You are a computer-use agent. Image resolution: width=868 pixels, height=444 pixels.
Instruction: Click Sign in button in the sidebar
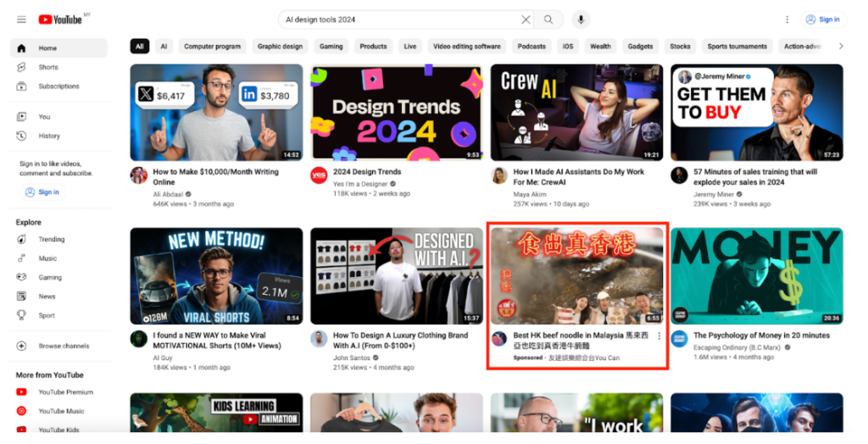(x=42, y=192)
